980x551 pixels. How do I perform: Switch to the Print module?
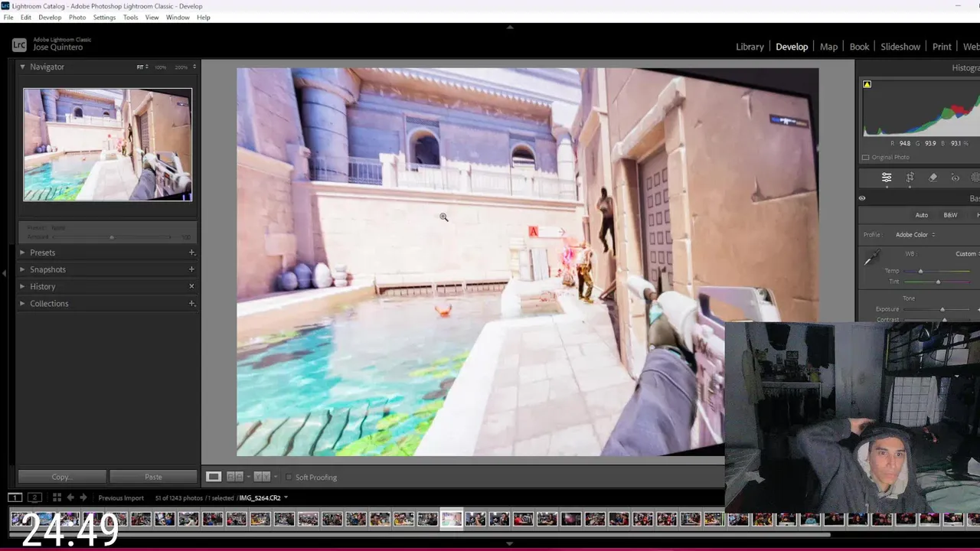[x=942, y=47]
